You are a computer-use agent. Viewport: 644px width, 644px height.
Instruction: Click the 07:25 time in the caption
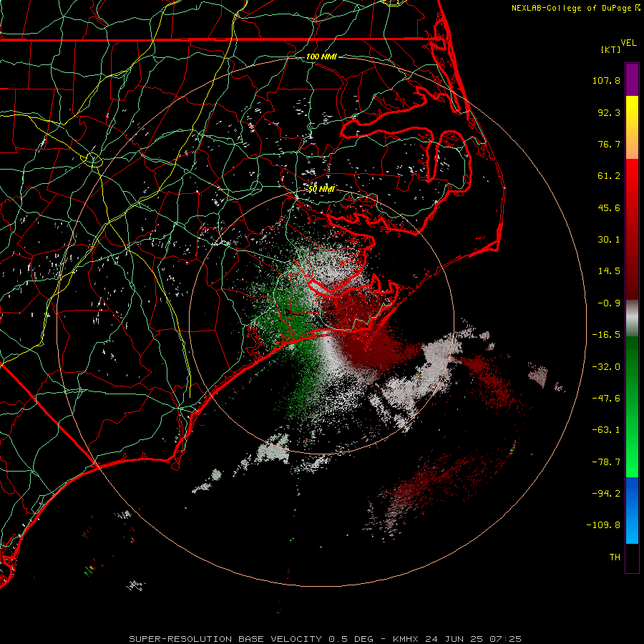point(506,639)
